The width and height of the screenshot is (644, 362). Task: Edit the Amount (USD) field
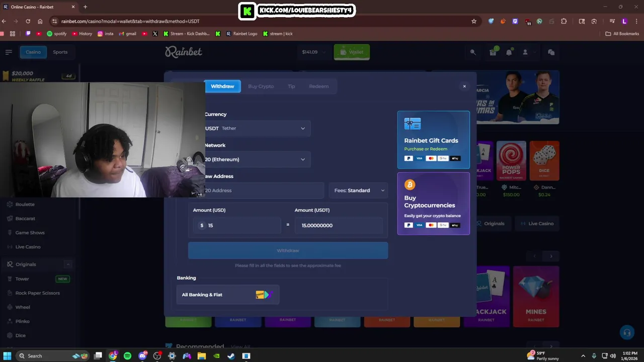pyautogui.click(x=237, y=225)
